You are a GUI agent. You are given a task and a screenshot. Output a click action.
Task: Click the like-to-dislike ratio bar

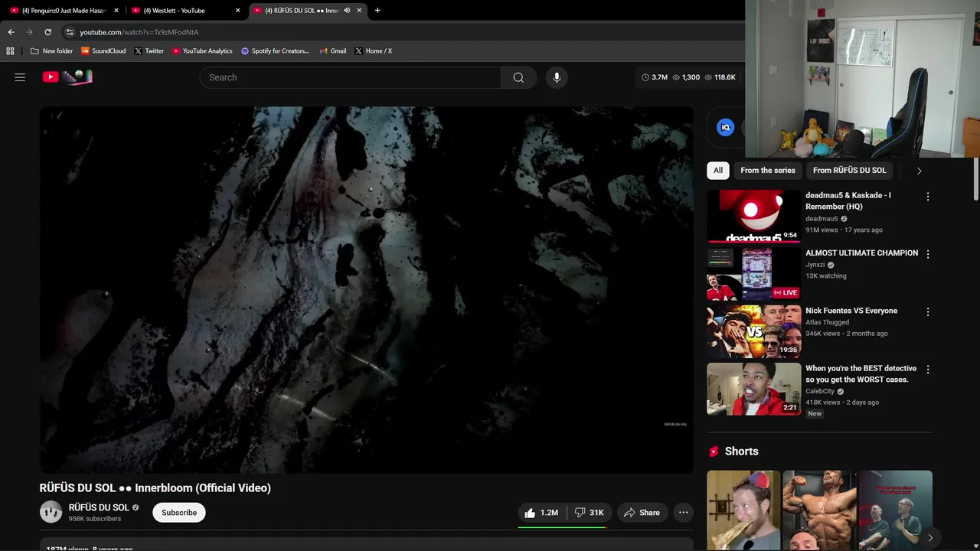[x=562, y=527]
